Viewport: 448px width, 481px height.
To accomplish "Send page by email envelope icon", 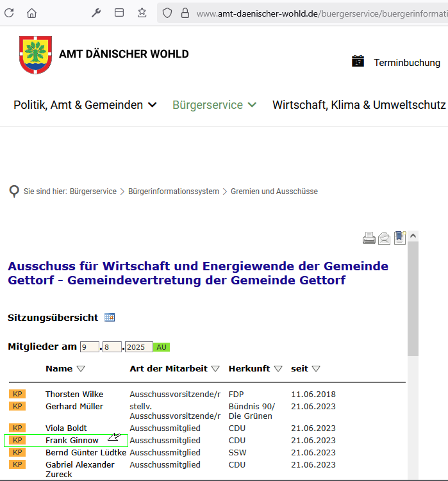I will click(x=385, y=239).
